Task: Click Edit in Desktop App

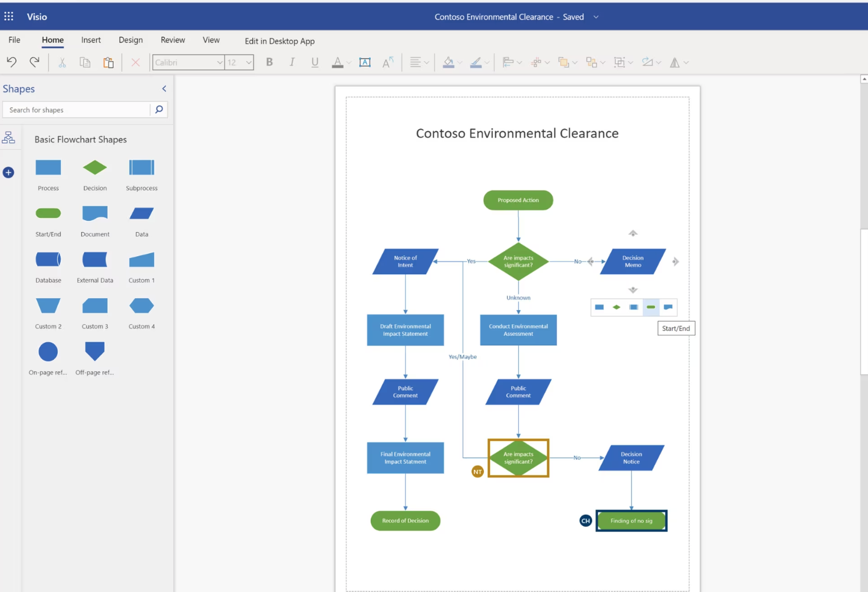Action: coord(280,41)
